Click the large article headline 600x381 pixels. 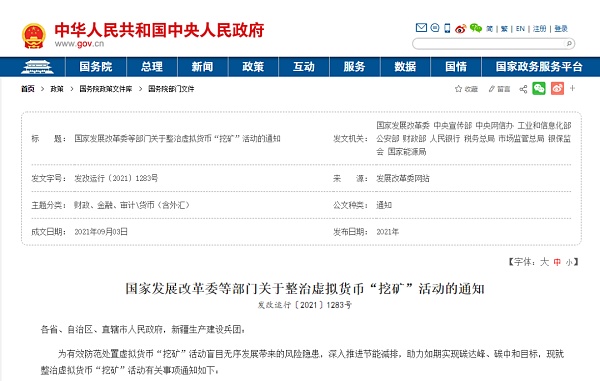click(305, 288)
